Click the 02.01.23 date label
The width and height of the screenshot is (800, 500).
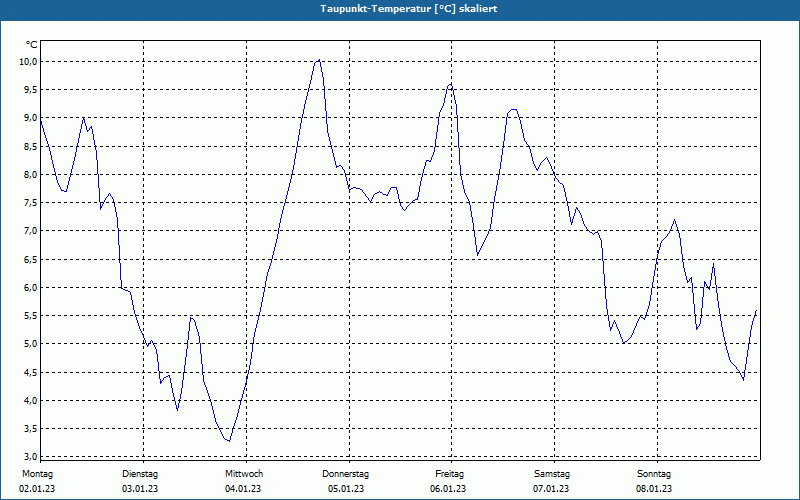pos(37,489)
